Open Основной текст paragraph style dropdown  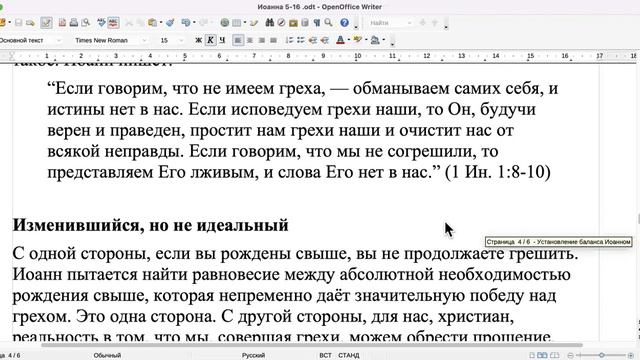click(59, 40)
